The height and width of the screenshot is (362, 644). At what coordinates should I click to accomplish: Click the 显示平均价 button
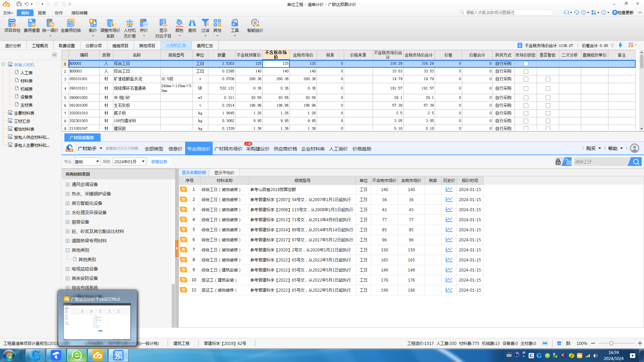click(x=224, y=173)
